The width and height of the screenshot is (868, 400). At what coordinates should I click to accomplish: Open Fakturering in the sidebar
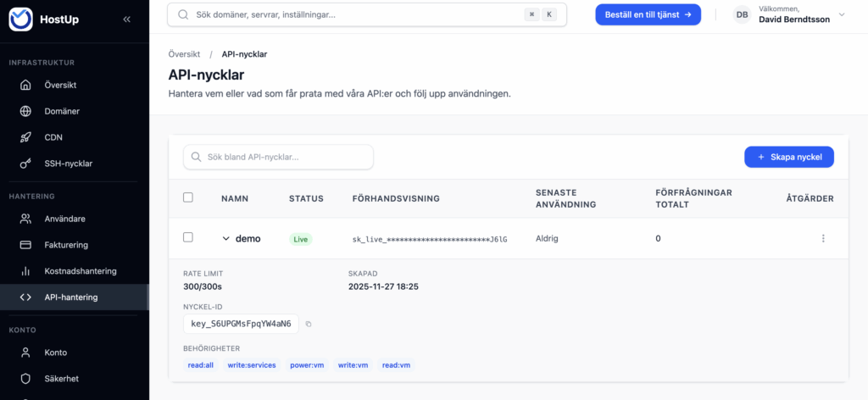66,245
